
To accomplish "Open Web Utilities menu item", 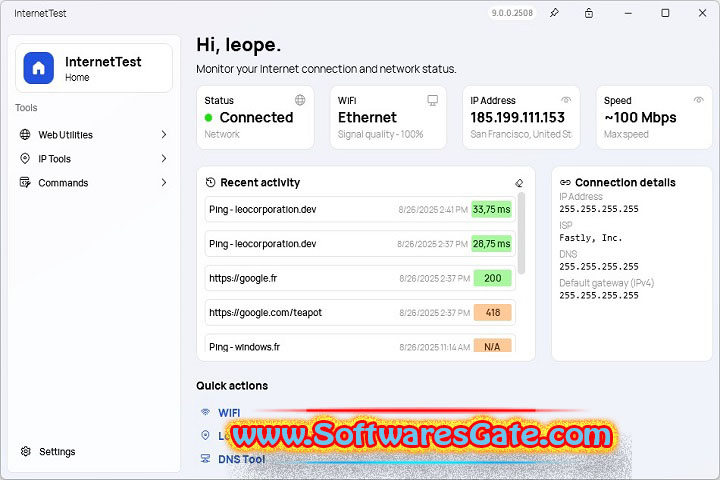I will (94, 135).
